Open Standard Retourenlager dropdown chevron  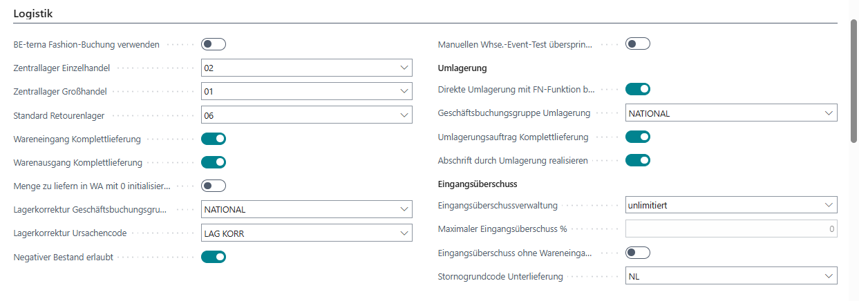[x=404, y=115]
